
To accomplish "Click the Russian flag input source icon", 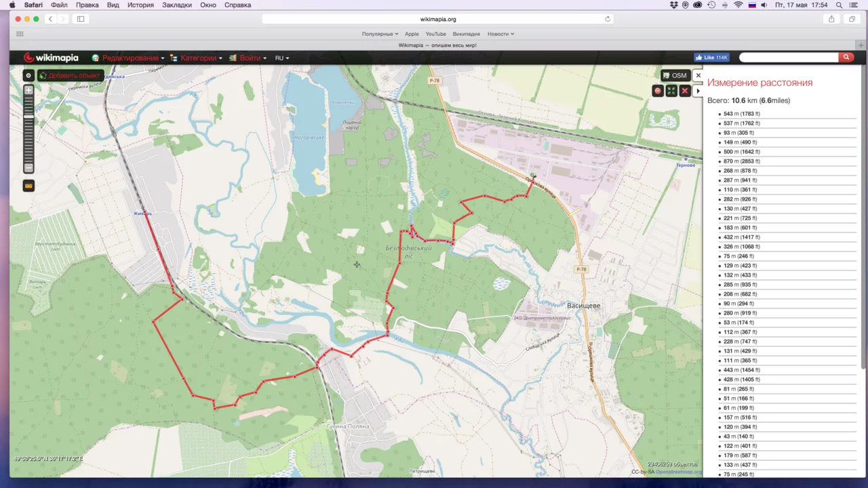I will pyautogui.click(x=752, y=5).
